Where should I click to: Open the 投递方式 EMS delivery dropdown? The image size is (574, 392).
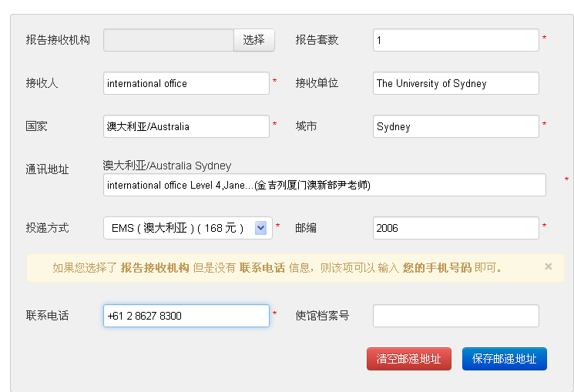[186, 228]
